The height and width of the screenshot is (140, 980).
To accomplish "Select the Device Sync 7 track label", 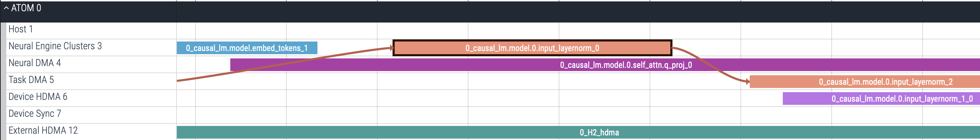I will pos(35,113).
